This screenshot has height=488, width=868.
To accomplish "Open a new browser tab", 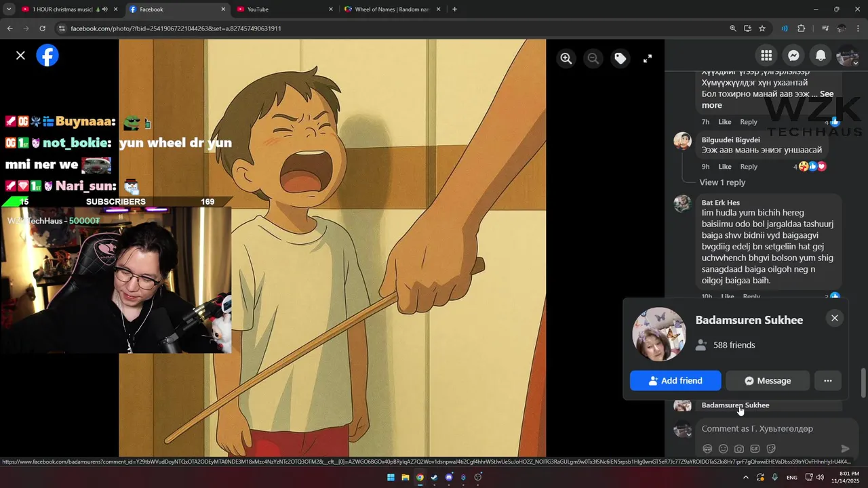I will pos(454,9).
